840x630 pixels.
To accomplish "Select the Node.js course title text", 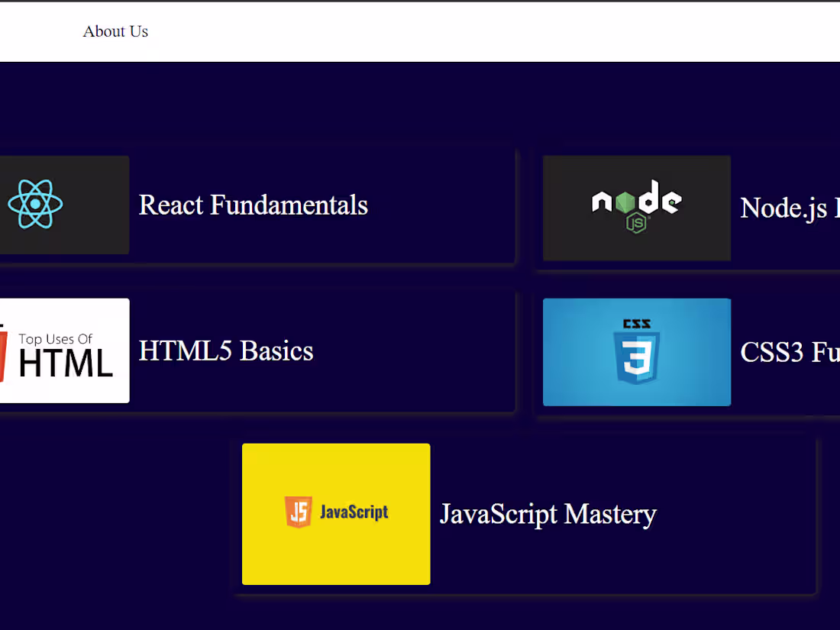I will (x=790, y=208).
